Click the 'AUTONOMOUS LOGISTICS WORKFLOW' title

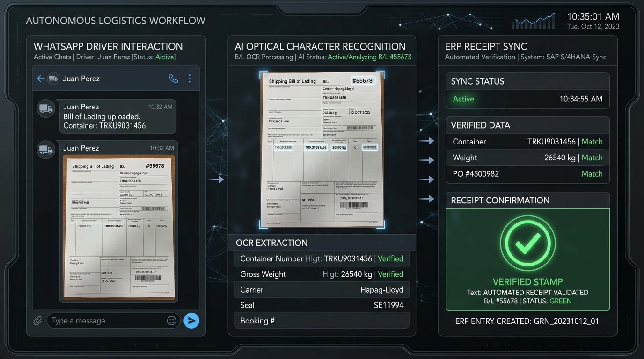[x=116, y=21]
